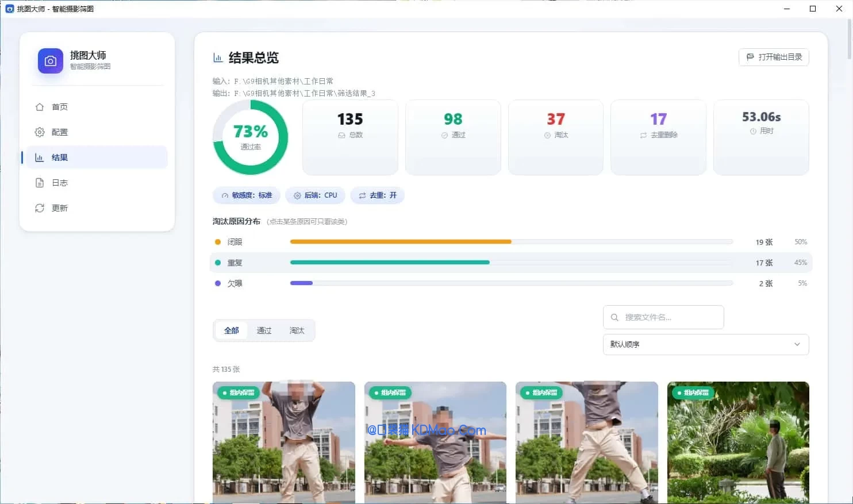
Task: Open the second thumbnail with arms spread
Action: click(435, 443)
